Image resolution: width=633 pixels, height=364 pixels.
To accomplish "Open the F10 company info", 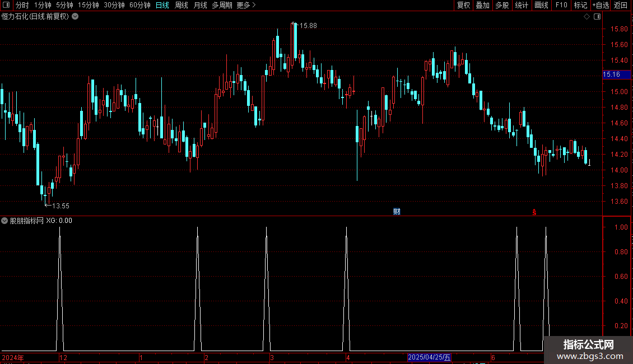I will [561, 5].
